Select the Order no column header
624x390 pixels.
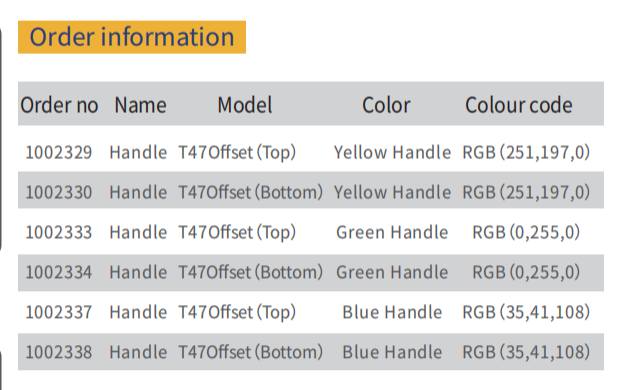[x=59, y=105]
